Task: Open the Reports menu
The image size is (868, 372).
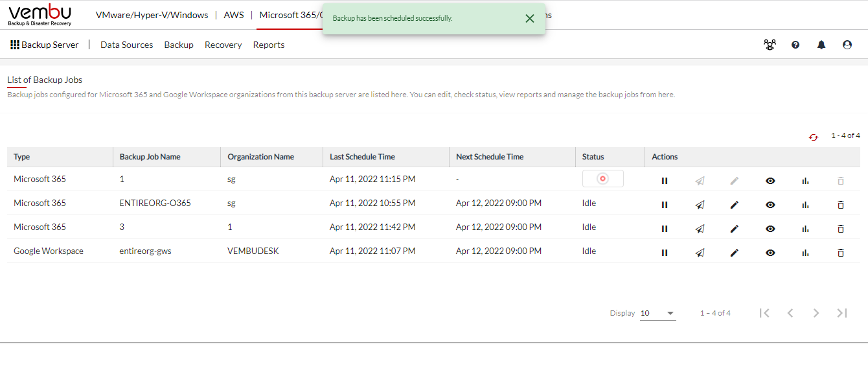Action: (x=269, y=45)
